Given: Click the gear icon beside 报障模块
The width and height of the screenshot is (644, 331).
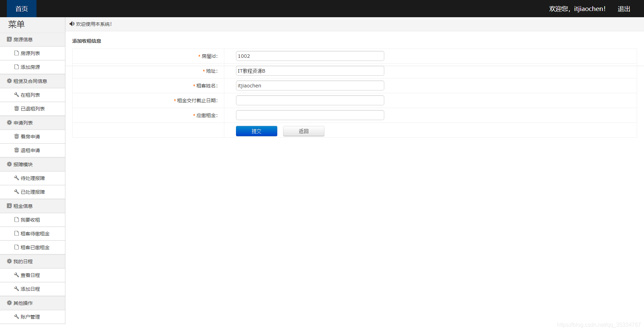Looking at the screenshot, I should pyautogui.click(x=9, y=164).
